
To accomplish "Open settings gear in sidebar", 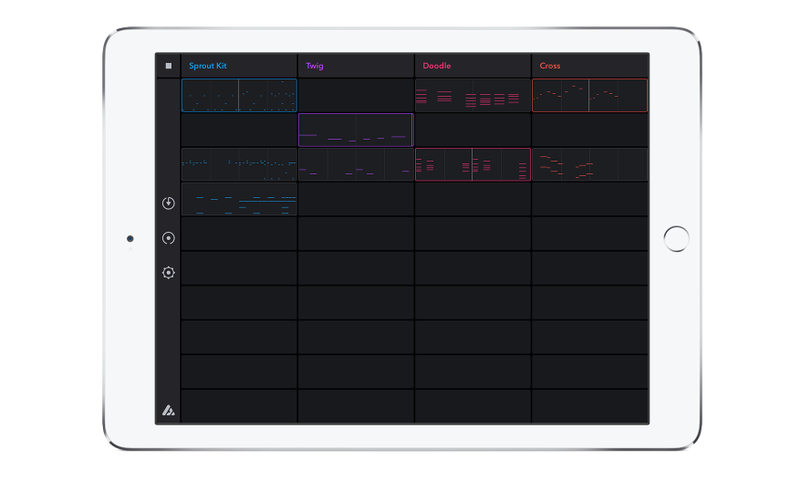I will [x=168, y=272].
